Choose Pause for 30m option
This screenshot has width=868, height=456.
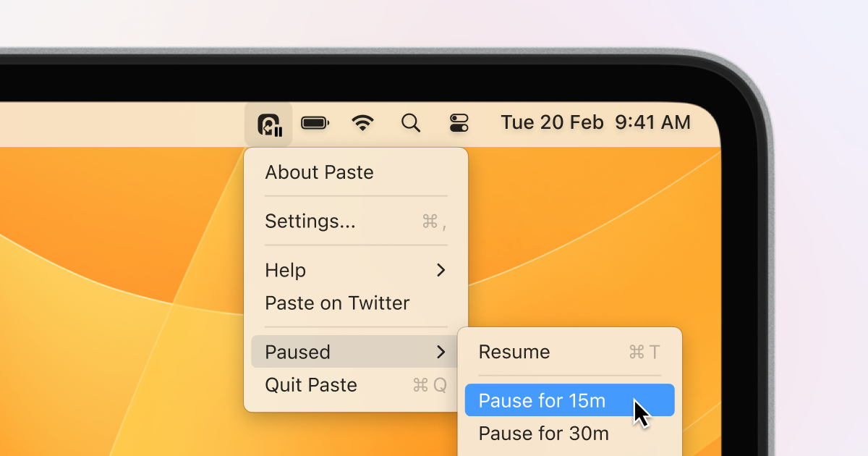point(544,434)
